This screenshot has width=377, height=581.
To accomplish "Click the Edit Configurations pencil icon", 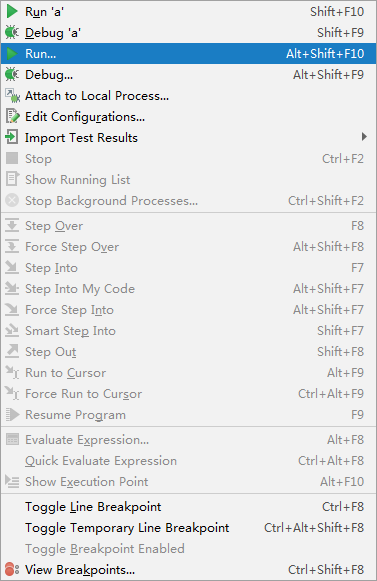I will [12, 116].
